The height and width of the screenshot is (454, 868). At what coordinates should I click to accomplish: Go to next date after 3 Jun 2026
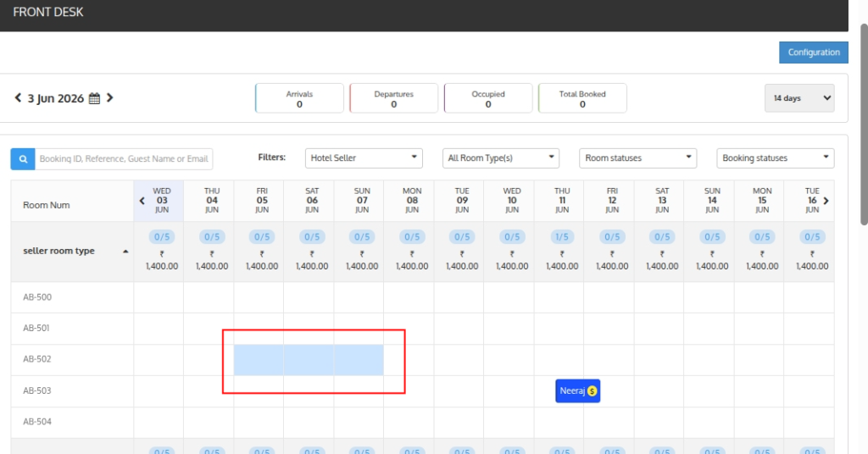(x=109, y=98)
